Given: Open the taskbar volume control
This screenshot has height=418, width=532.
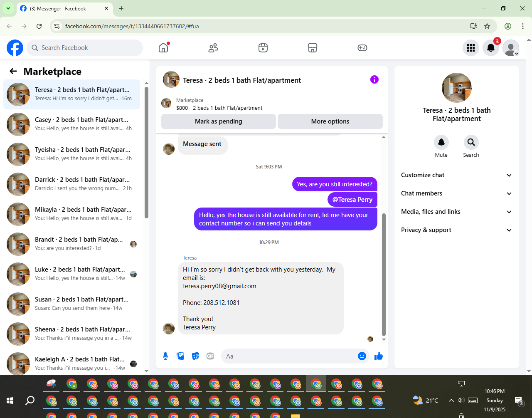Looking at the screenshot, I should (461, 401).
